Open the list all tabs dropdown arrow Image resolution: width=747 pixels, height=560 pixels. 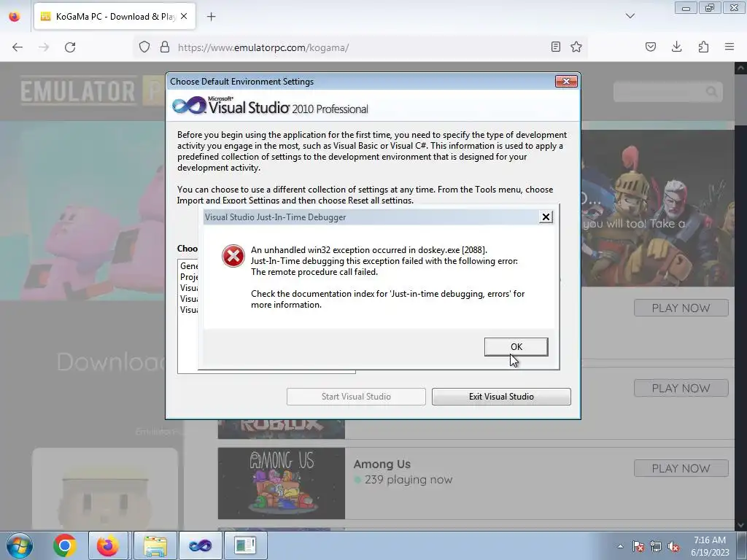coord(630,16)
